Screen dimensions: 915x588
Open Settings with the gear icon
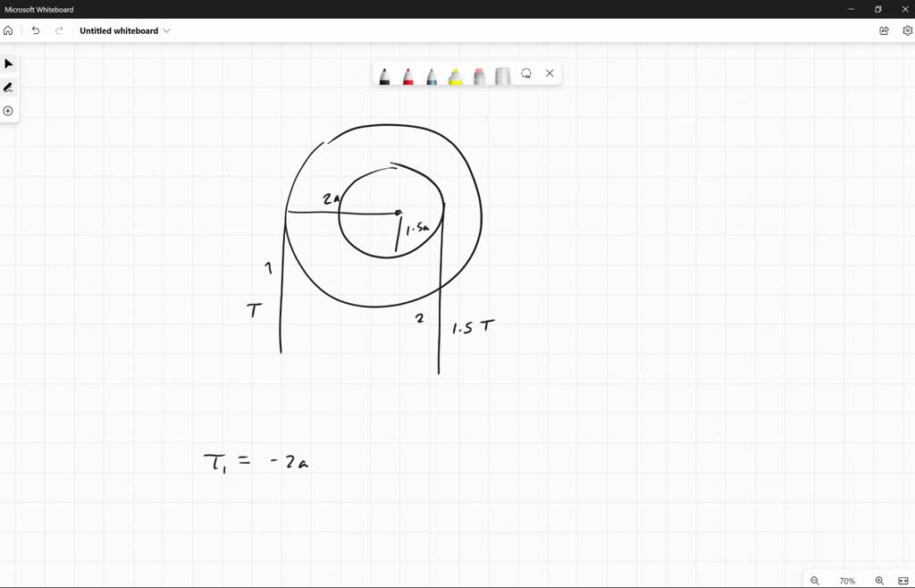click(x=907, y=29)
